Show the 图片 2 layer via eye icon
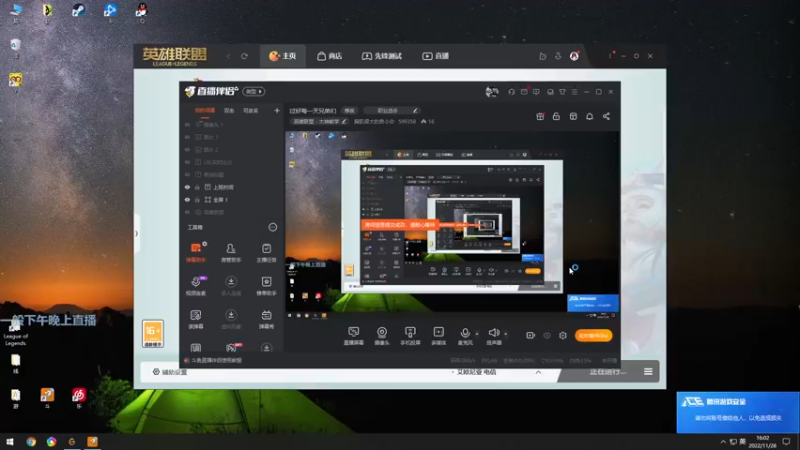 click(x=187, y=149)
